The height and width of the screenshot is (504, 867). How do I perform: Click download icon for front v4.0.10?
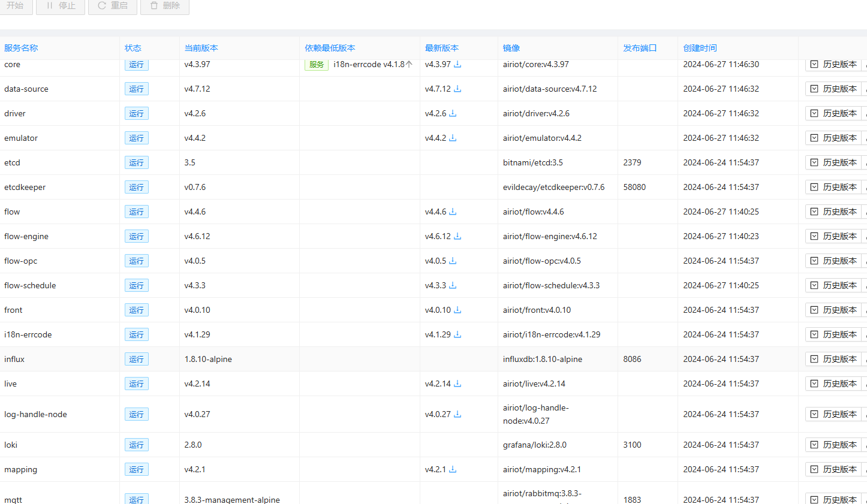[457, 310]
